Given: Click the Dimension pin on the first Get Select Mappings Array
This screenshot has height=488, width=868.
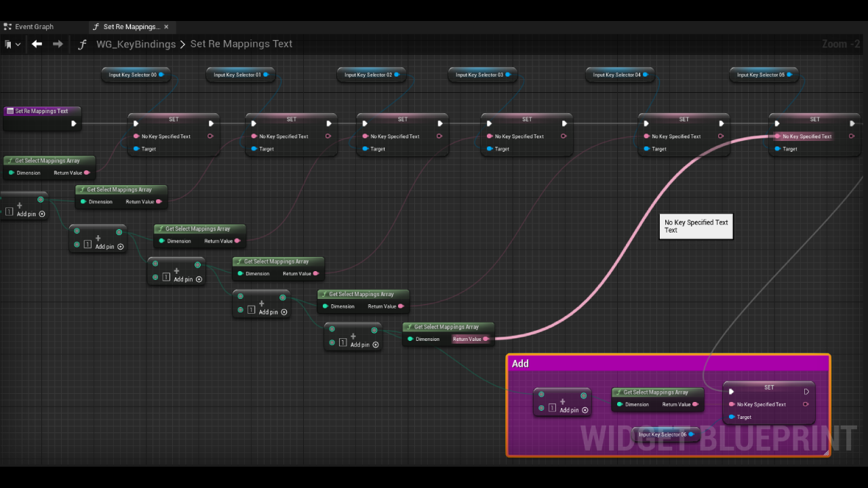Looking at the screenshot, I should 12,173.
